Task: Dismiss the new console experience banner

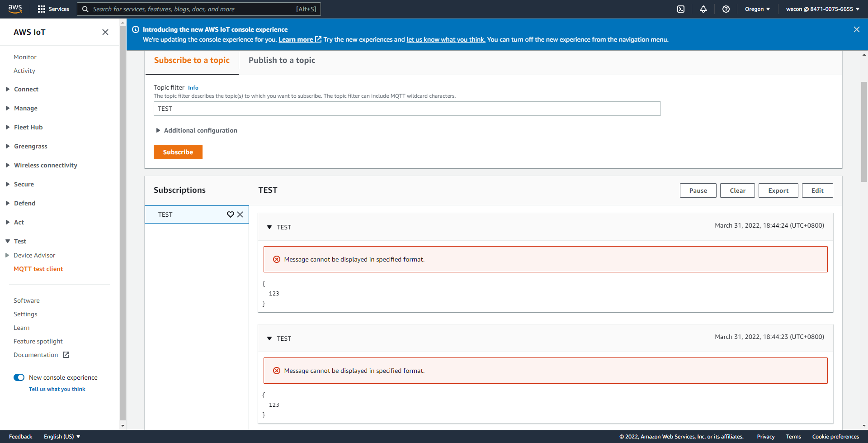Action: (856, 29)
